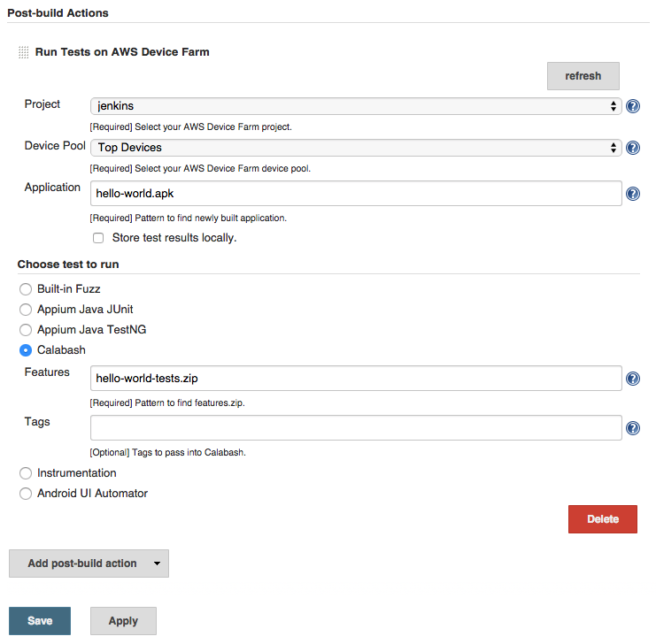Click help icon next to Project field
Screen dimensions: 656x644
coord(633,106)
